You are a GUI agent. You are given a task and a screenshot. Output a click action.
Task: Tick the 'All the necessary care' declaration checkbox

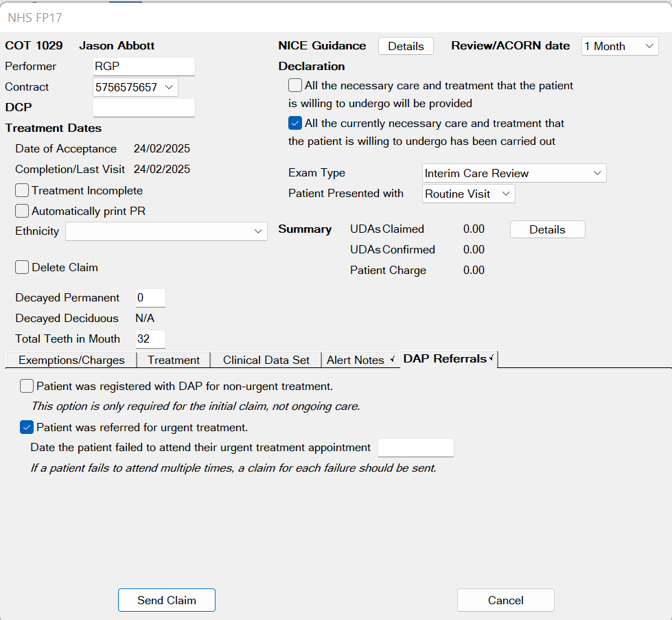pyautogui.click(x=295, y=85)
